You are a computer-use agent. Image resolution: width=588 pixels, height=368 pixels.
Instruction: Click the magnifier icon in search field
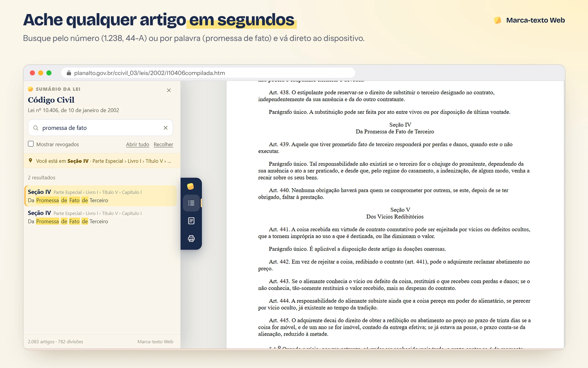(36, 128)
